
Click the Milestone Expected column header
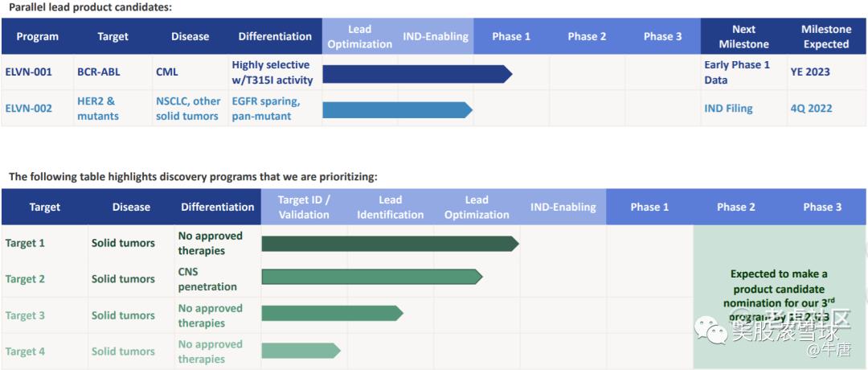coord(825,37)
